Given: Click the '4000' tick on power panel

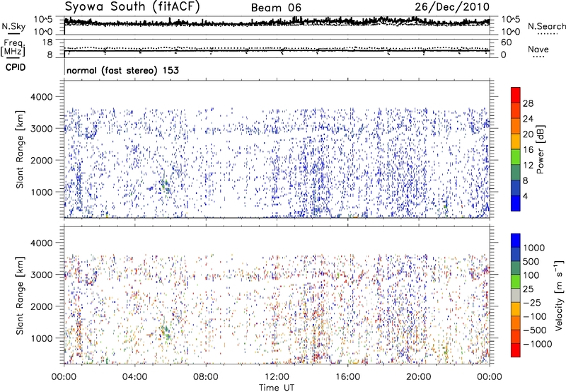Looking at the screenshot, I should click(43, 97).
